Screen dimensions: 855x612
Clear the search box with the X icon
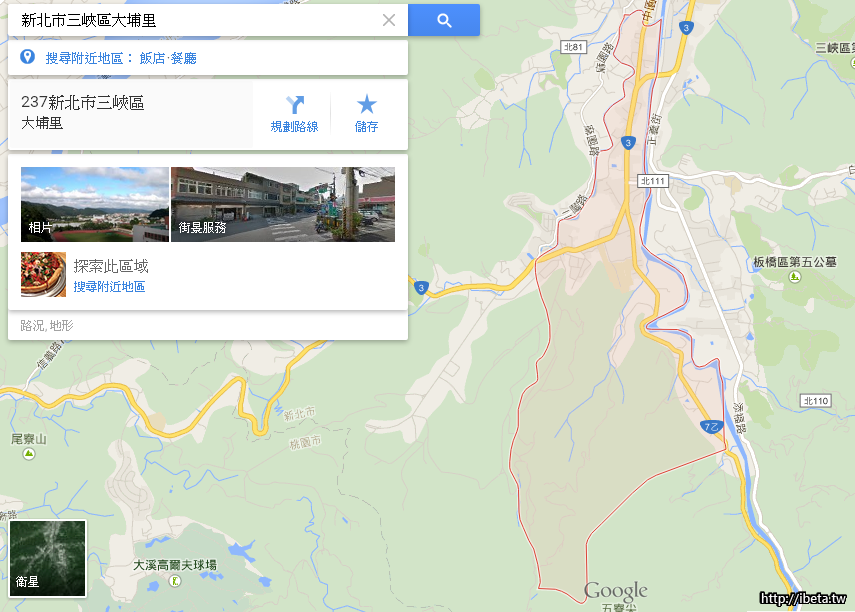tap(389, 20)
